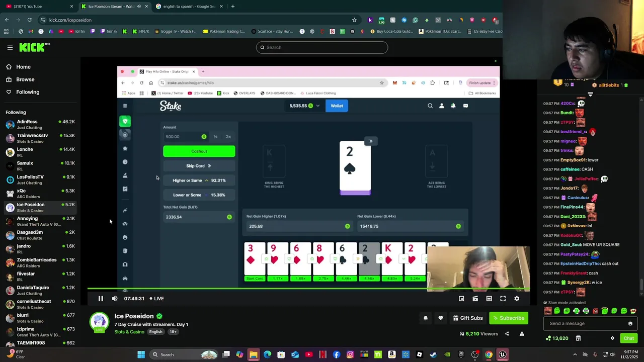The width and height of the screenshot is (644, 362).
Task: Open Chrome from the taskbar
Action: [x=489, y=355]
